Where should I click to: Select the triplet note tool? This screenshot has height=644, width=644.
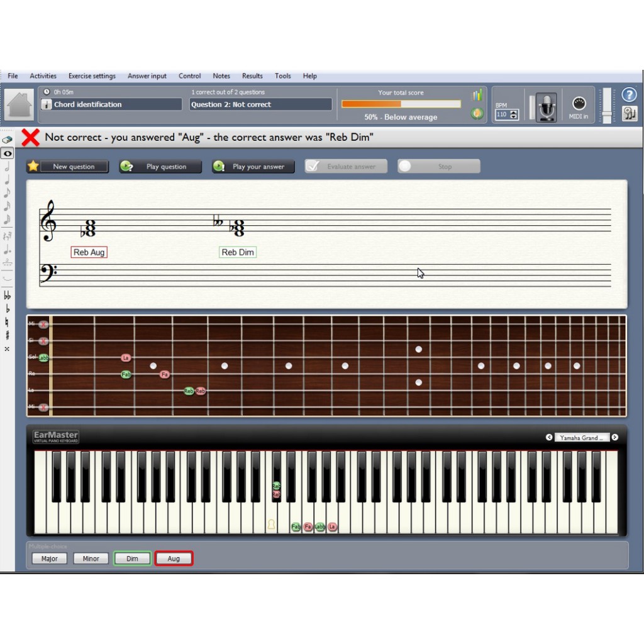pos(7,263)
